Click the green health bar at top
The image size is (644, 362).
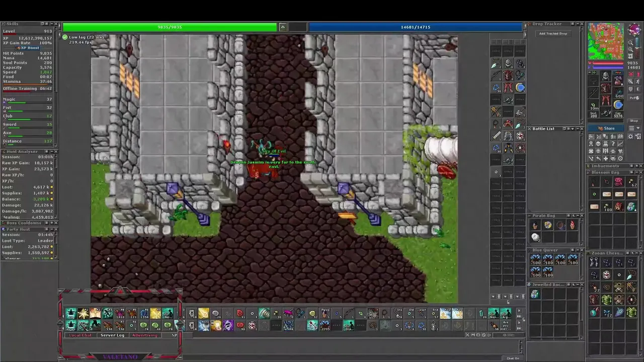(170, 27)
